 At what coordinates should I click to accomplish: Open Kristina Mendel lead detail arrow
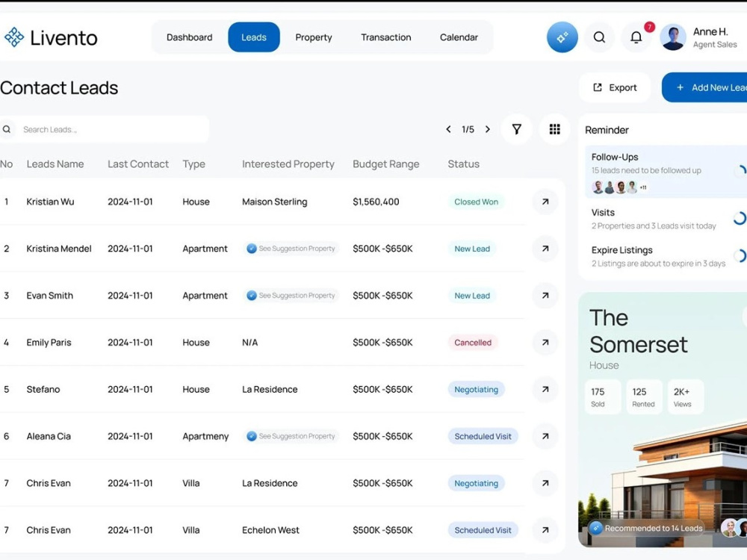[x=545, y=249]
